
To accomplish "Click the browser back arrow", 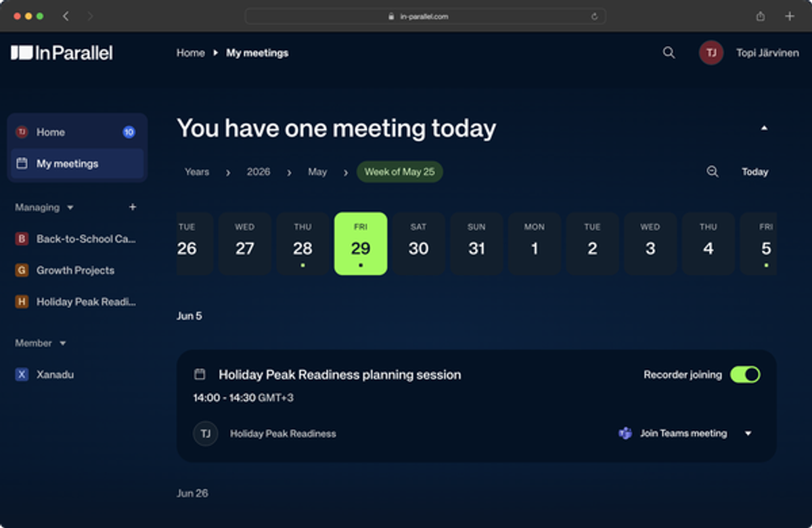I will pyautogui.click(x=66, y=16).
